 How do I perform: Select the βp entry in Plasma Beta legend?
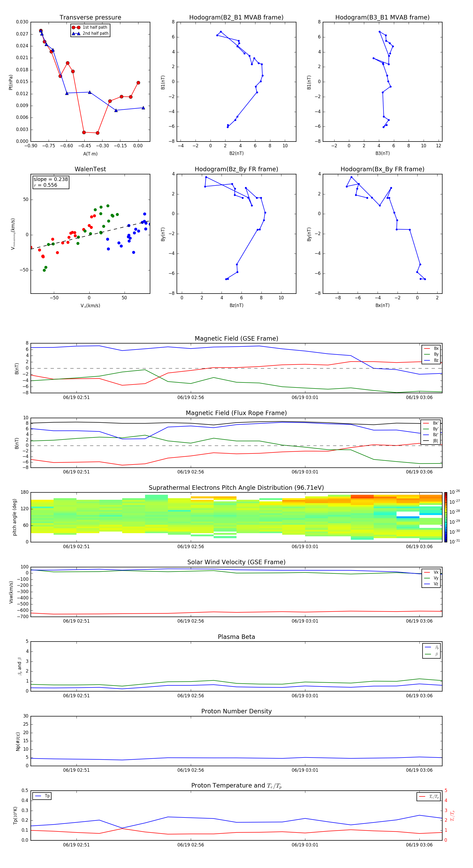pyautogui.click(x=431, y=647)
